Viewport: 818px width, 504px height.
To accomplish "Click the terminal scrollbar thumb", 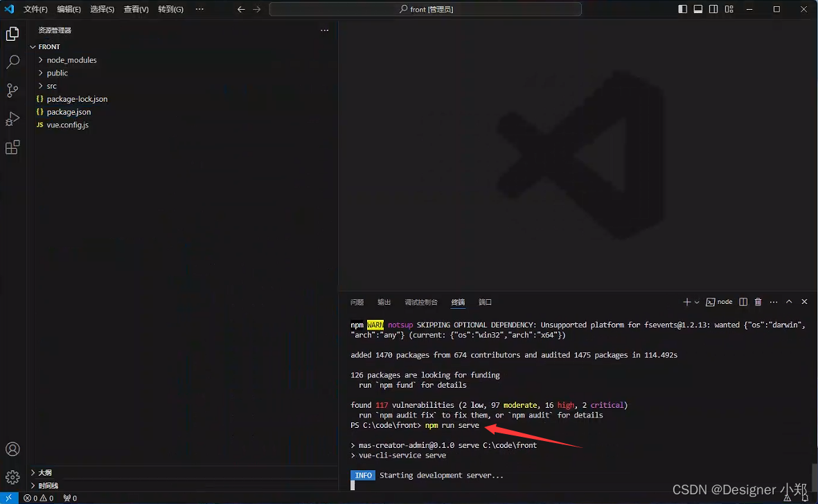I will (x=814, y=476).
